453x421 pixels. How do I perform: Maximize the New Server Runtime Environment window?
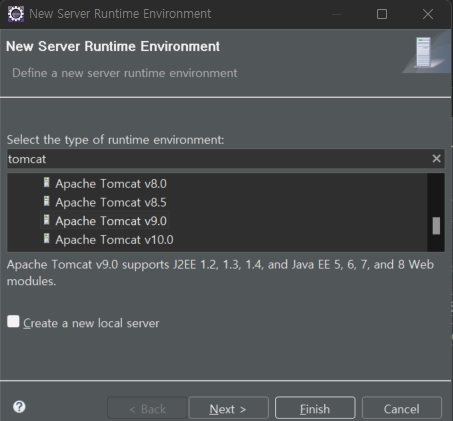click(x=382, y=14)
